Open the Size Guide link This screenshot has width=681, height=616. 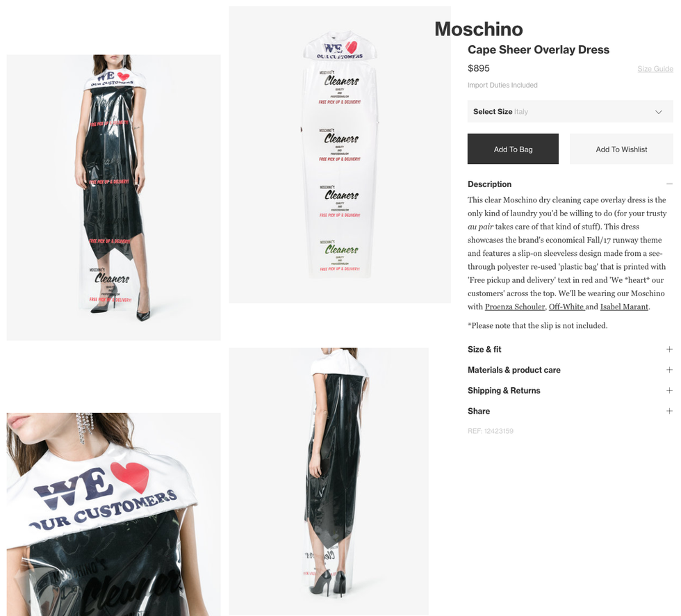tap(655, 69)
